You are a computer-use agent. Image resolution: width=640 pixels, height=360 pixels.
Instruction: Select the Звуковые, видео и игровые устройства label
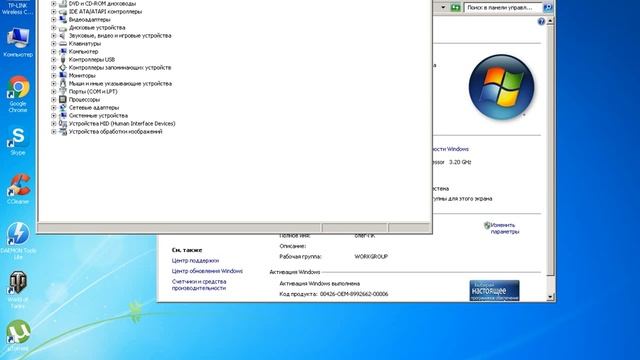[120, 36]
